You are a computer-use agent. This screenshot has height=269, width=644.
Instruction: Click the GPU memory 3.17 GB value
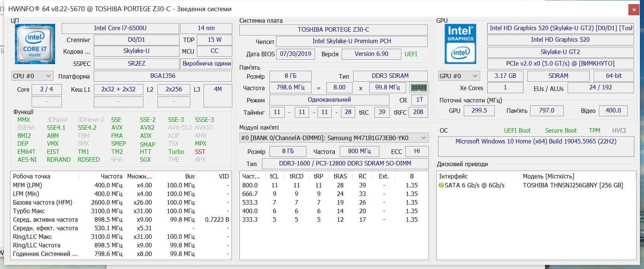click(505, 76)
